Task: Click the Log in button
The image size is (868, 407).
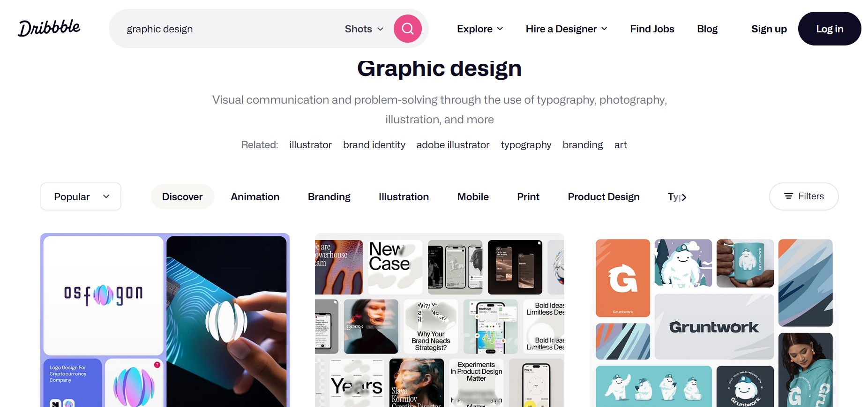Action: (830, 29)
